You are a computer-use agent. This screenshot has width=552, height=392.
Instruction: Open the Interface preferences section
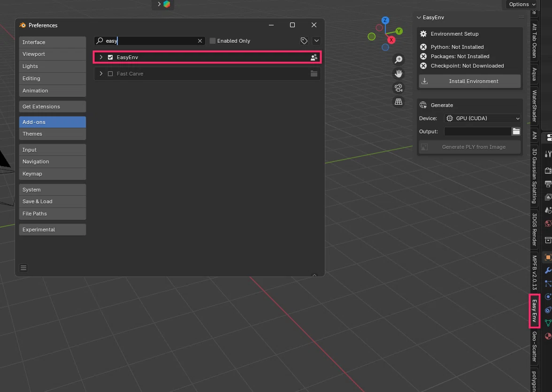53,42
